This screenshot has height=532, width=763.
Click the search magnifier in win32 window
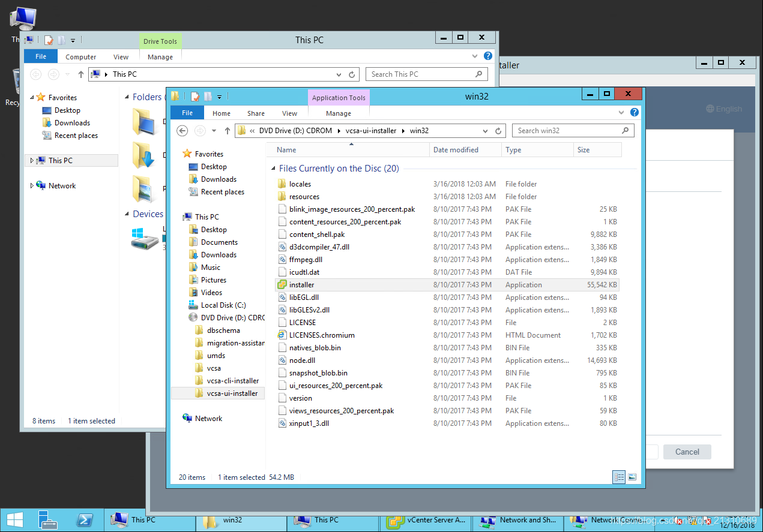pos(626,130)
